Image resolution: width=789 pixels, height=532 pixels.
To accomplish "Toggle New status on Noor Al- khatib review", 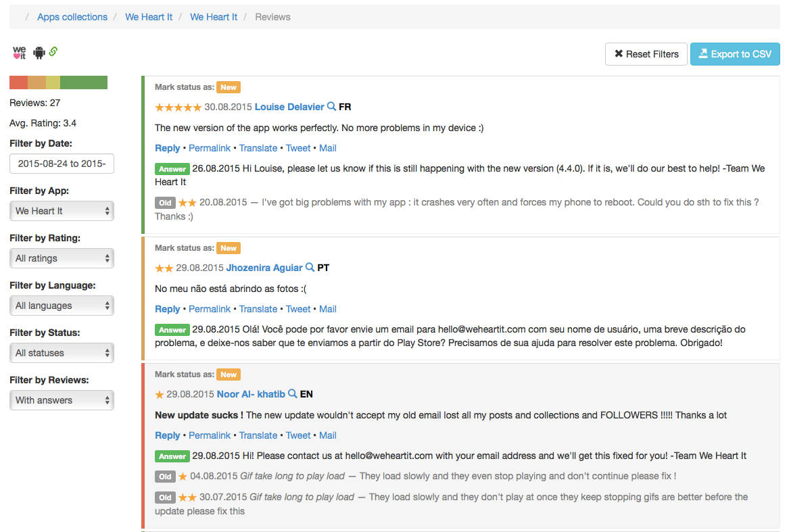I will coord(229,374).
